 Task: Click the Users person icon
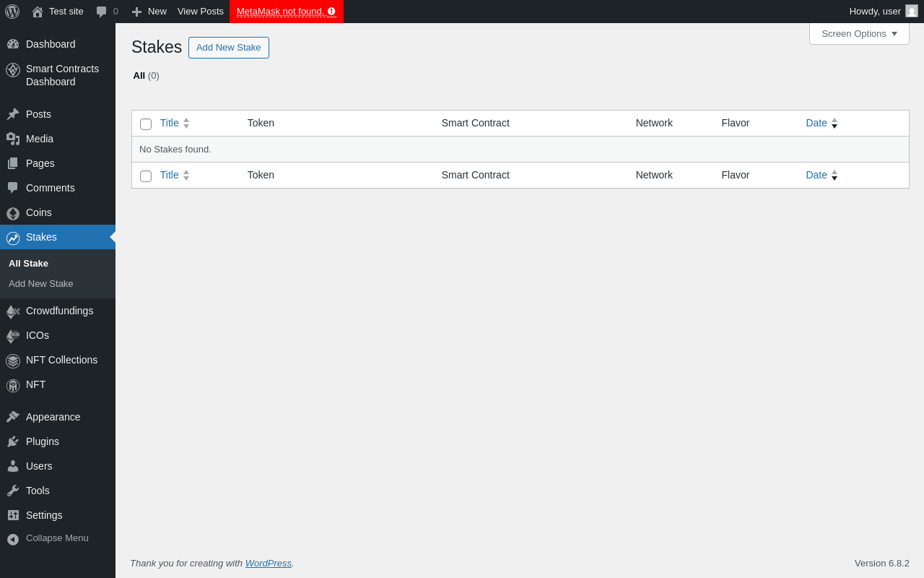(13, 466)
